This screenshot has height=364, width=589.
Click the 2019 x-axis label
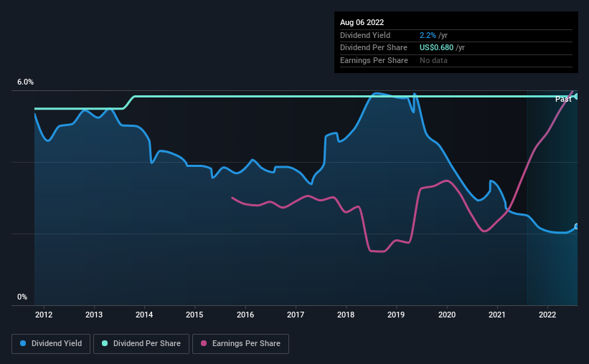pos(396,315)
